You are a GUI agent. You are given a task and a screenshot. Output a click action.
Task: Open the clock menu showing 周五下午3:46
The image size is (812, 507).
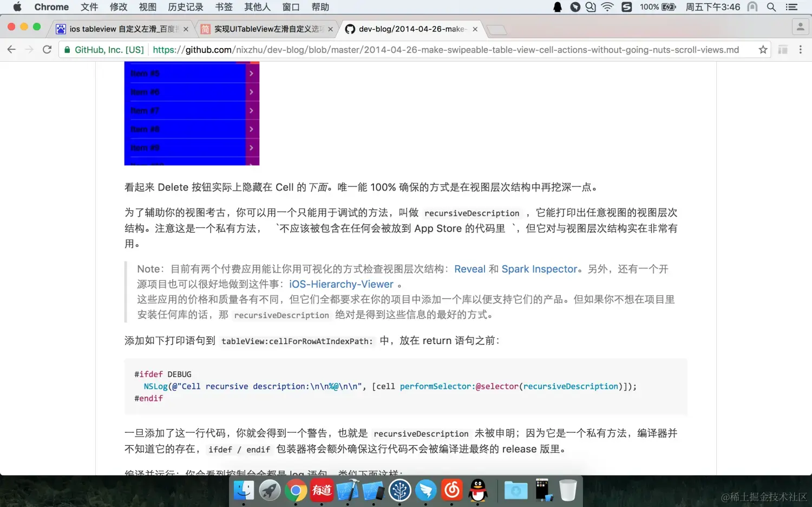point(713,7)
